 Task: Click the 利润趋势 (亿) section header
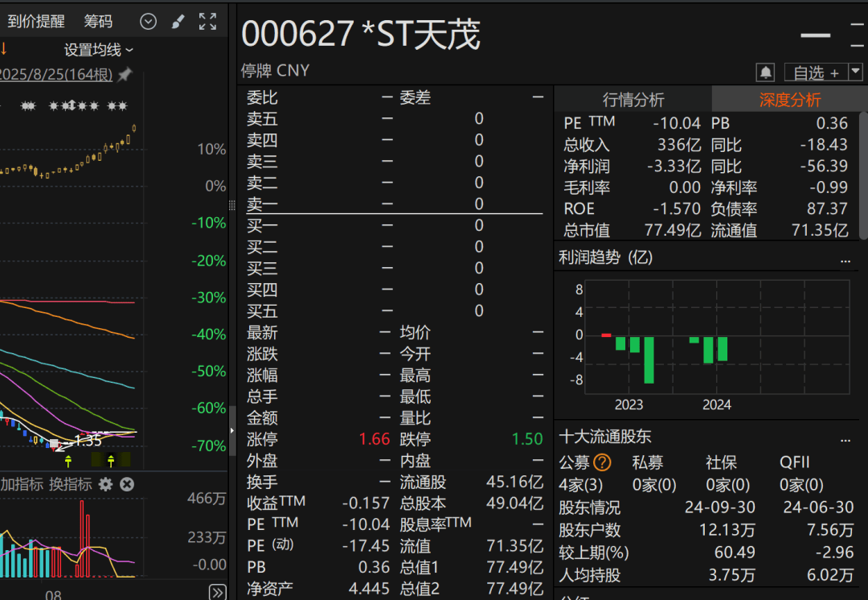[606, 257]
